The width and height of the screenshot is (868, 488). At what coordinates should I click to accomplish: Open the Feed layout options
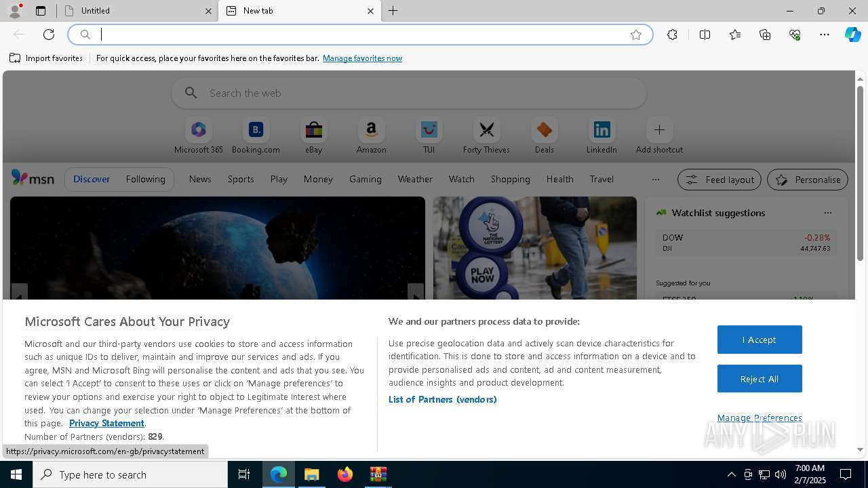click(x=719, y=180)
